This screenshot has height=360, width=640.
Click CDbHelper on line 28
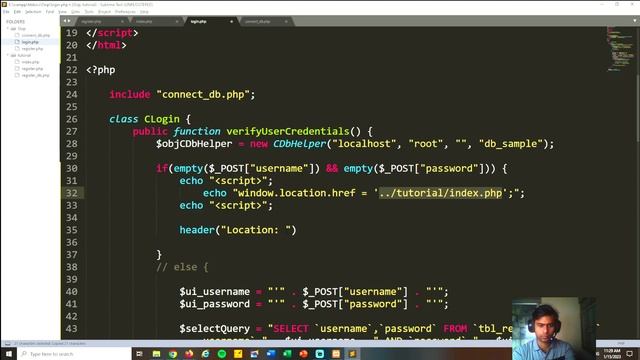click(x=300, y=144)
